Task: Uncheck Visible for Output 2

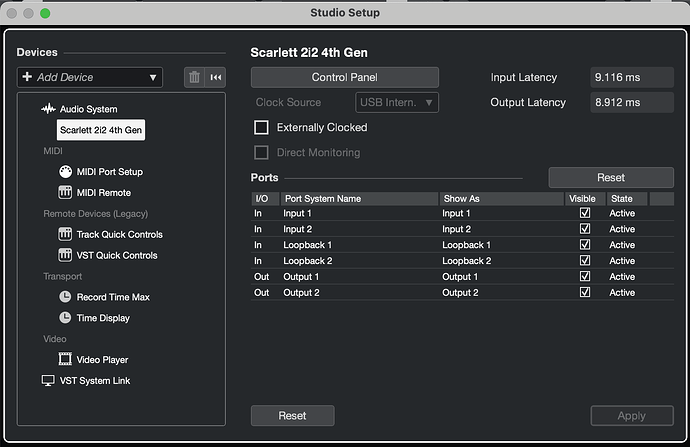Action: click(x=585, y=292)
